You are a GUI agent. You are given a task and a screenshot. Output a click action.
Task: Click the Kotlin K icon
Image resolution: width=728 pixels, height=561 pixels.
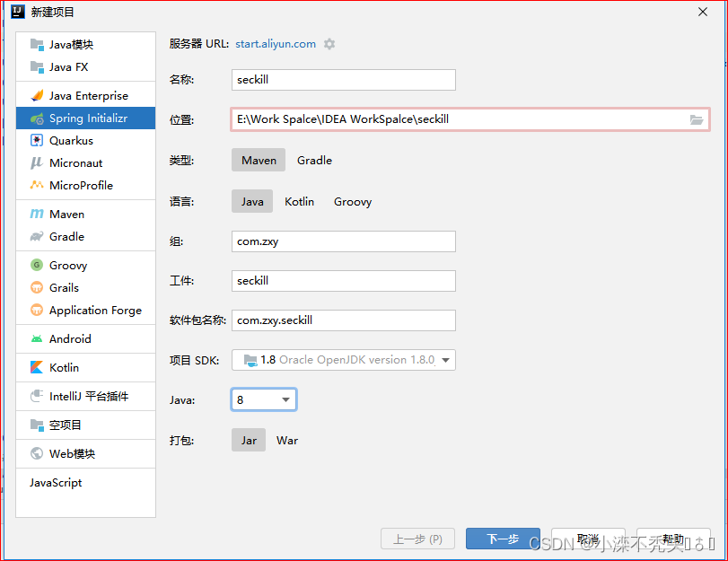pos(37,367)
